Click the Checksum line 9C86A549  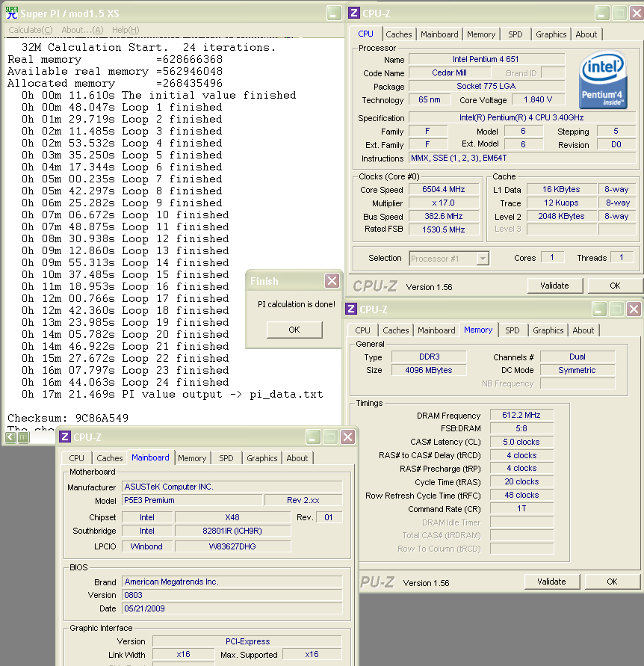click(68, 418)
